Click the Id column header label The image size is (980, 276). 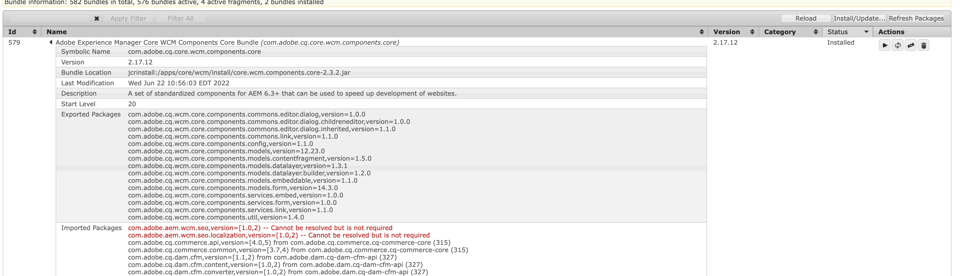click(x=12, y=32)
